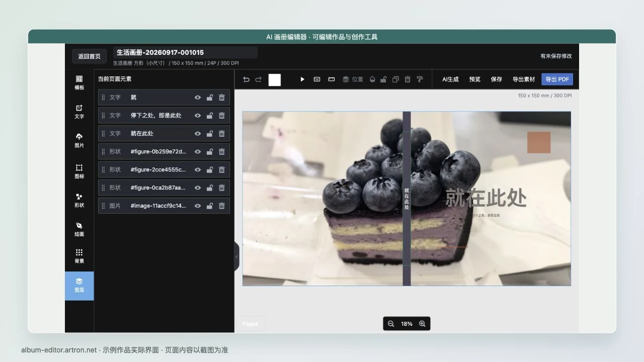This screenshot has width=644, height=362.
Task: Edit album title 生活画册-20260917-001015
Action: (x=185, y=52)
